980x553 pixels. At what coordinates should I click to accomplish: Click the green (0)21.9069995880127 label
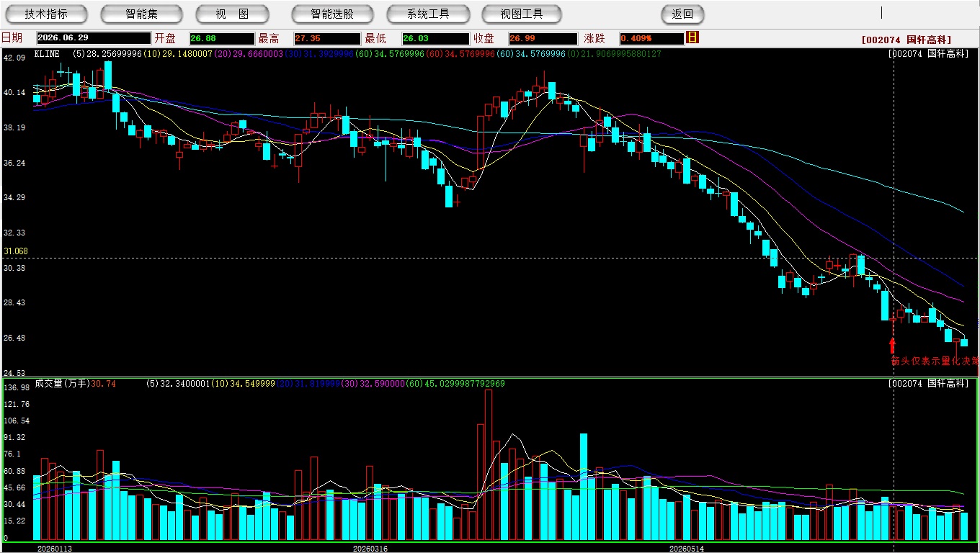pyautogui.click(x=614, y=54)
